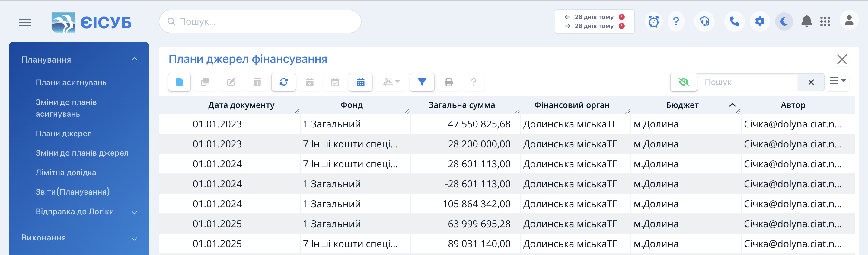This screenshot has height=255, width=868.
Task: Click the toolbar help question mark
Action: pos(474,82)
